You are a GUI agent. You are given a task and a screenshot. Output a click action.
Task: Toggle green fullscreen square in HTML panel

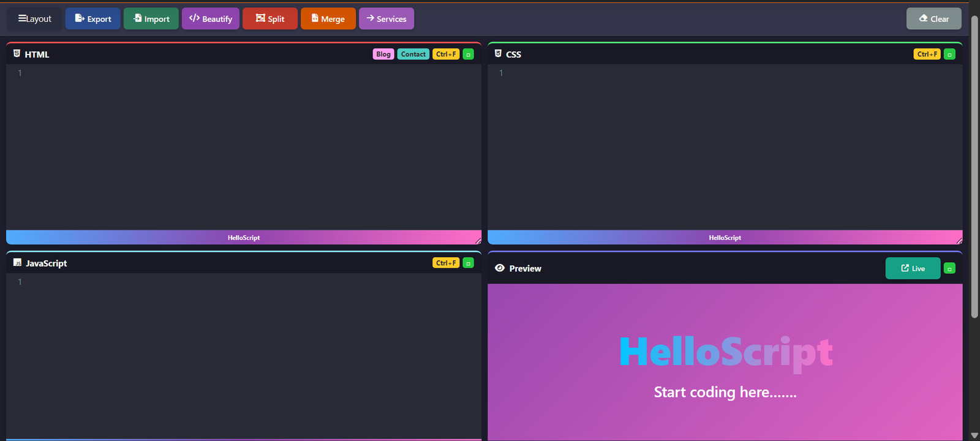[469, 55]
